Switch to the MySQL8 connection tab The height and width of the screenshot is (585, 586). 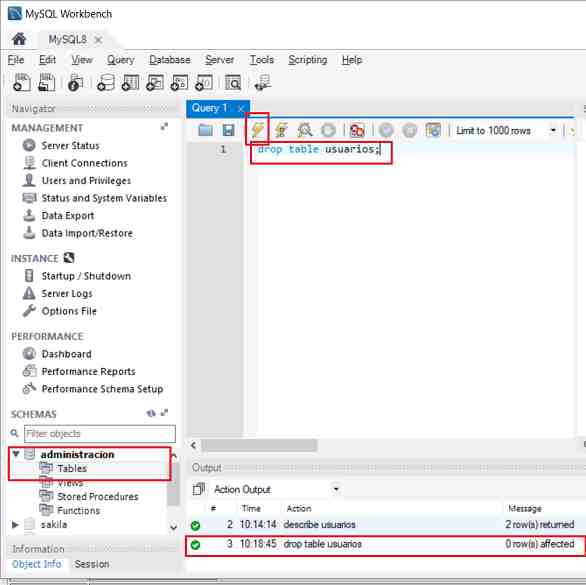pos(67,39)
